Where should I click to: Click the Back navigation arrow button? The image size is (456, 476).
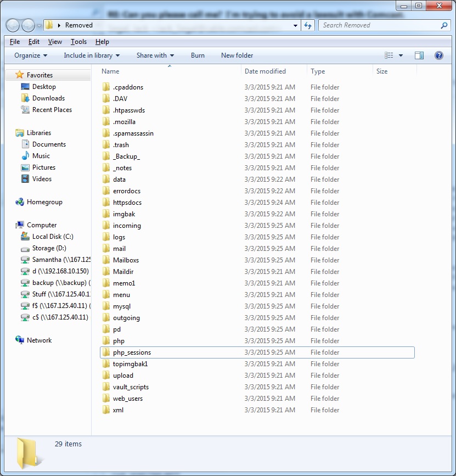click(13, 25)
